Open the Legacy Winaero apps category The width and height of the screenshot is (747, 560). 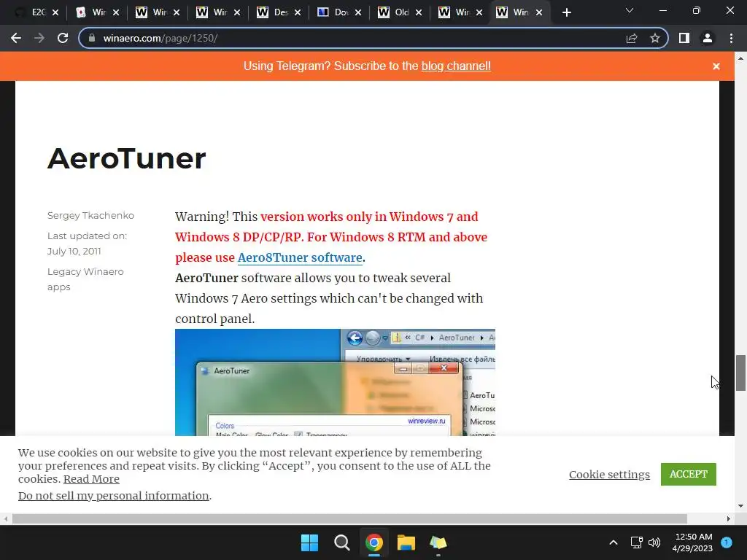pyautogui.click(x=85, y=279)
